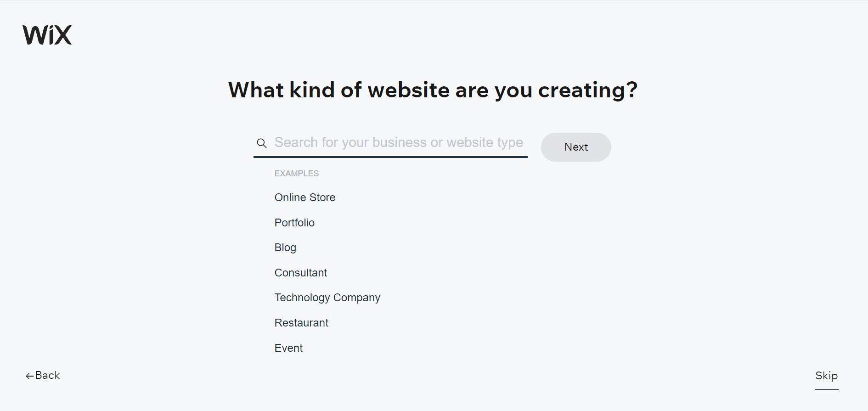Select the Online Store example

tap(305, 197)
